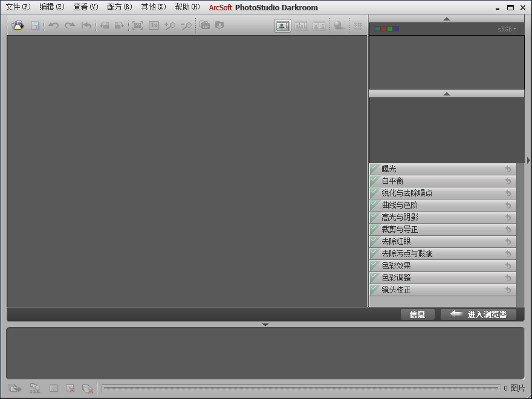Switch to split before/after view

[x=319, y=26]
